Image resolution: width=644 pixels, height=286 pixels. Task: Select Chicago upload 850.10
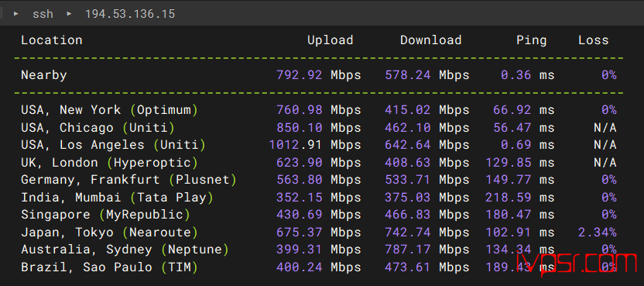point(300,128)
